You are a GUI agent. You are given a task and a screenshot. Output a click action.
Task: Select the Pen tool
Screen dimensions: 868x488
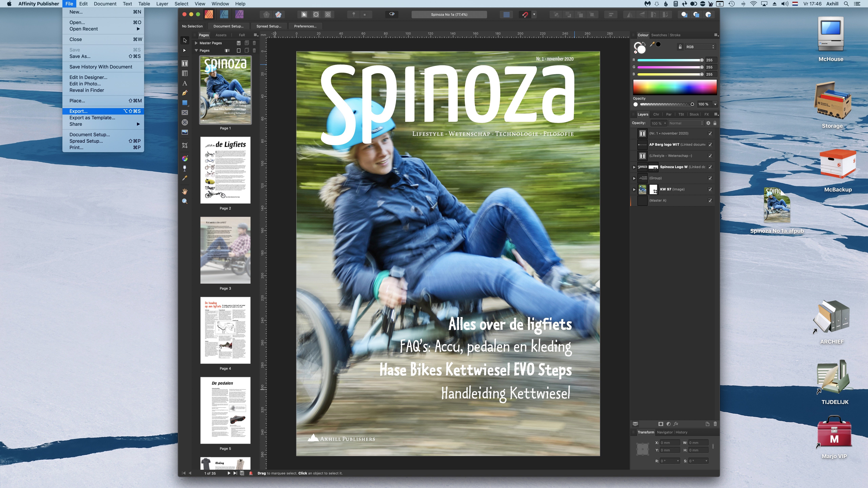coord(185,93)
